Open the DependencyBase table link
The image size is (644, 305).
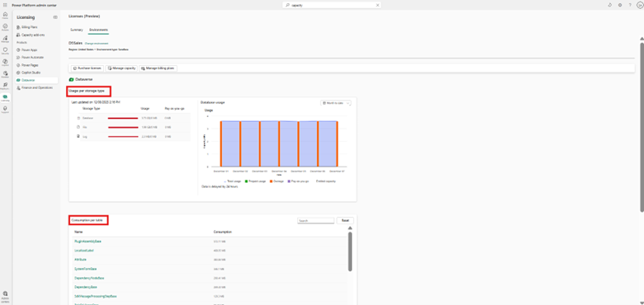tap(85, 287)
